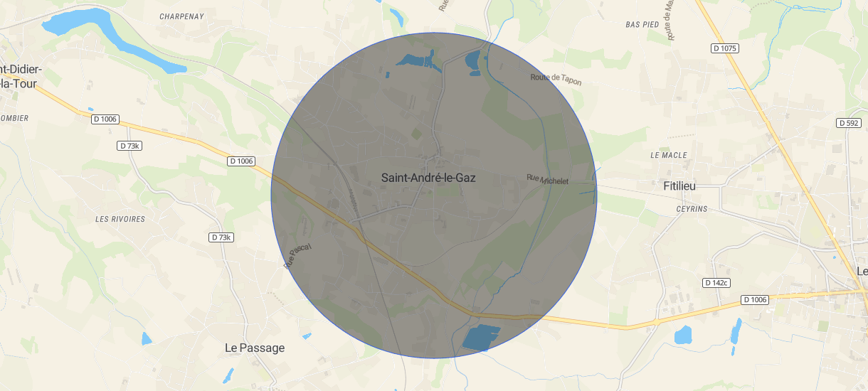Click the CEYRINS locality label
The image size is (868, 391).
[692, 209]
